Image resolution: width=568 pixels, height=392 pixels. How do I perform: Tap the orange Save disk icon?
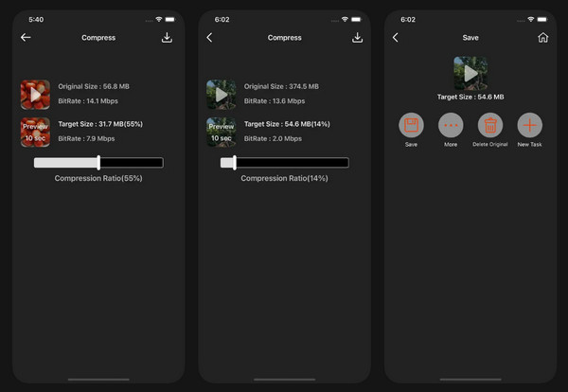tap(411, 125)
